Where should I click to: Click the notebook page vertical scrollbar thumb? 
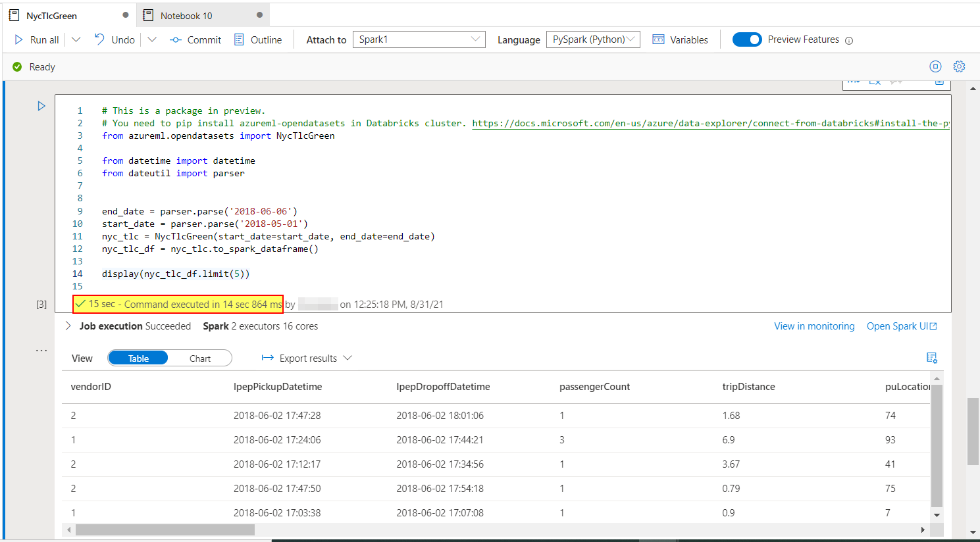[x=973, y=431]
